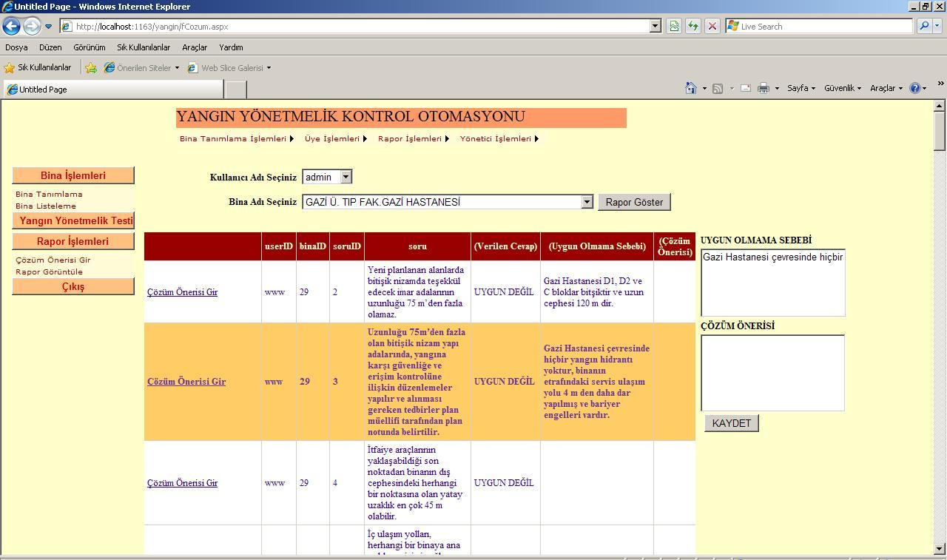Open the Web Slice Galerisi link
The height and width of the screenshot is (560, 947).
pyautogui.click(x=229, y=67)
